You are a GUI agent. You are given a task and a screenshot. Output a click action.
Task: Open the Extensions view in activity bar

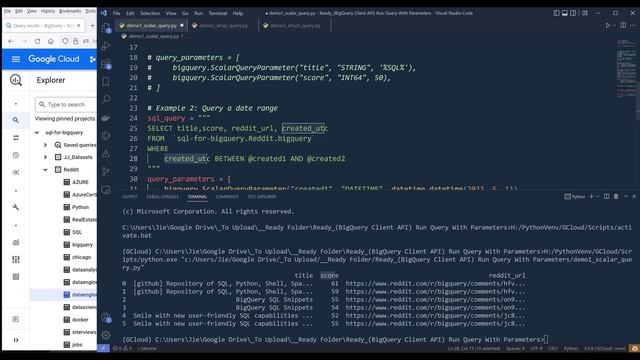coord(106,64)
